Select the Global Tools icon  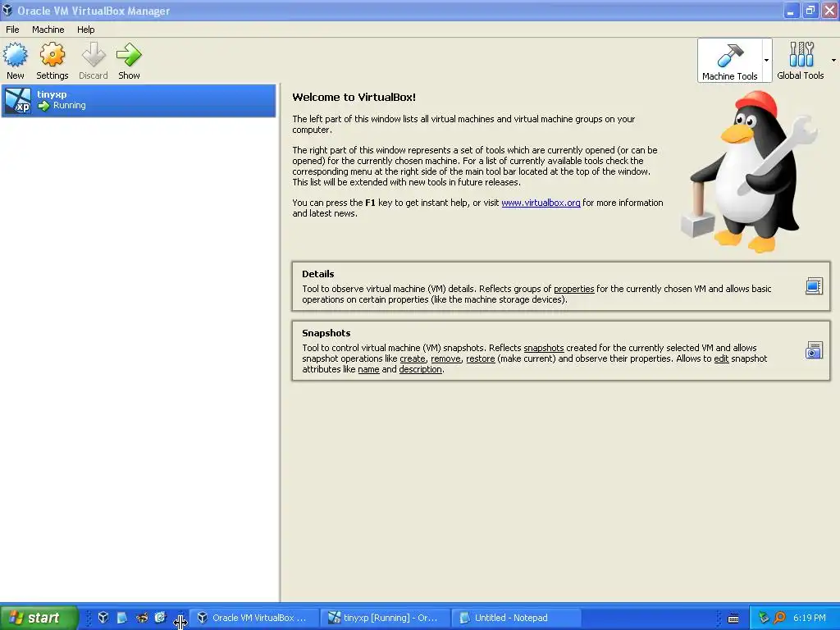(x=801, y=55)
